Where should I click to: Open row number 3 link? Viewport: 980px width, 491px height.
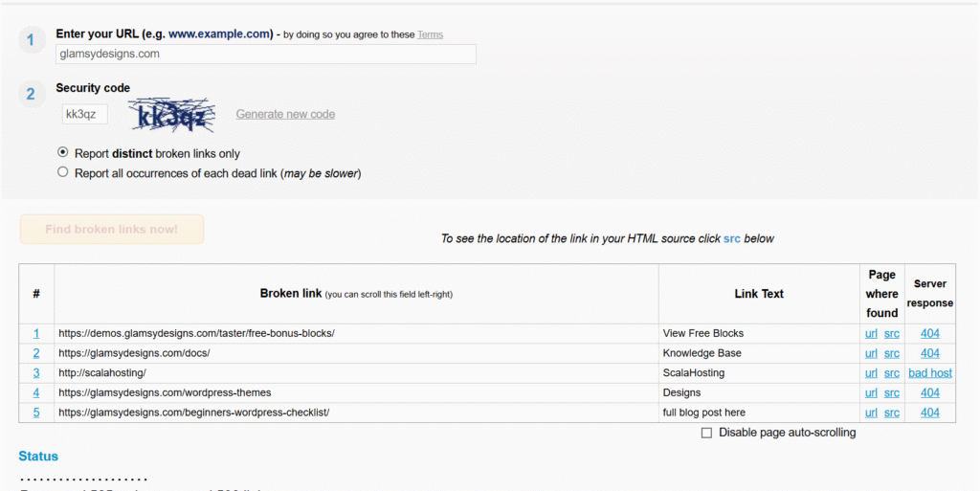(36, 372)
